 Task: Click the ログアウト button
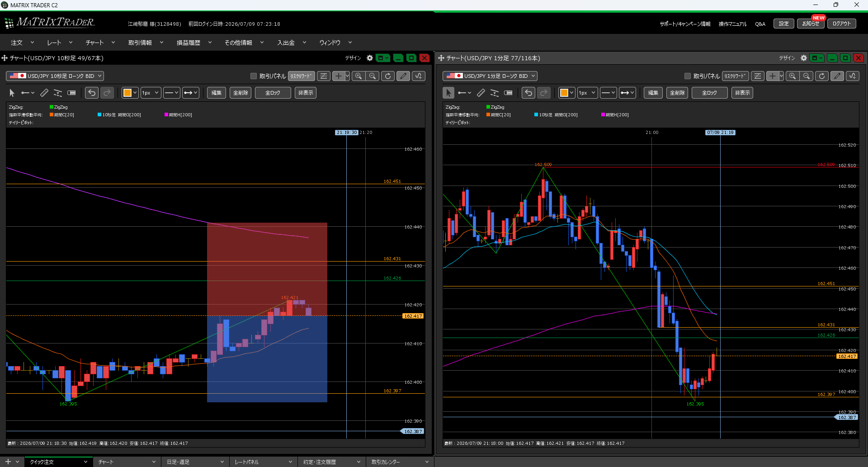(x=842, y=24)
